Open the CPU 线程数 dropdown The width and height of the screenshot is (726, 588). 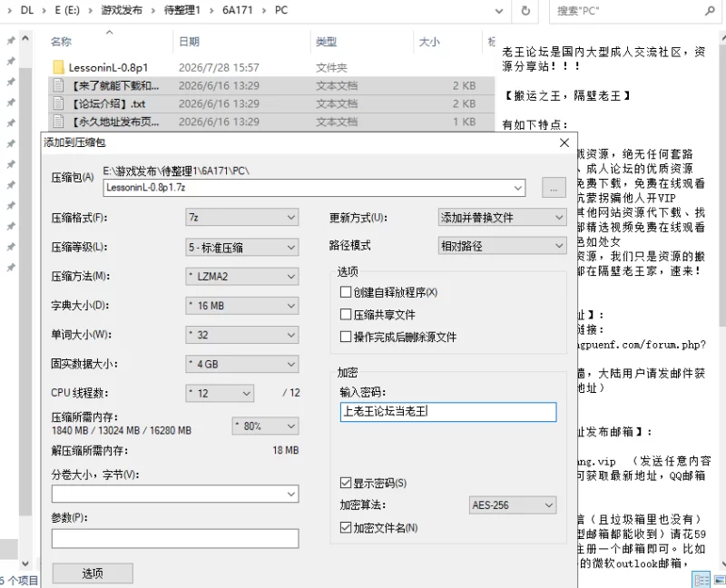[x=220, y=393]
